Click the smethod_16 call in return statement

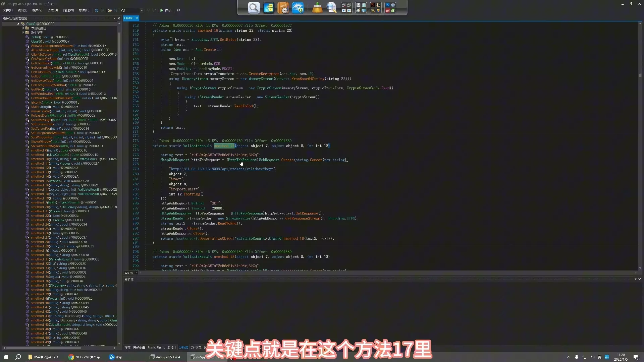(293, 239)
